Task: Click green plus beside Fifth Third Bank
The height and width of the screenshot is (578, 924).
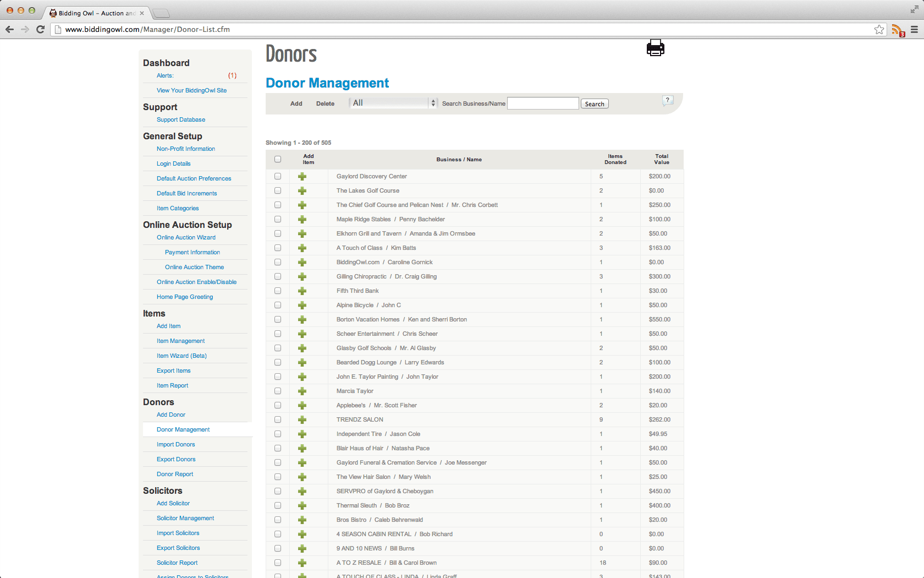Action: (x=302, y=291)
